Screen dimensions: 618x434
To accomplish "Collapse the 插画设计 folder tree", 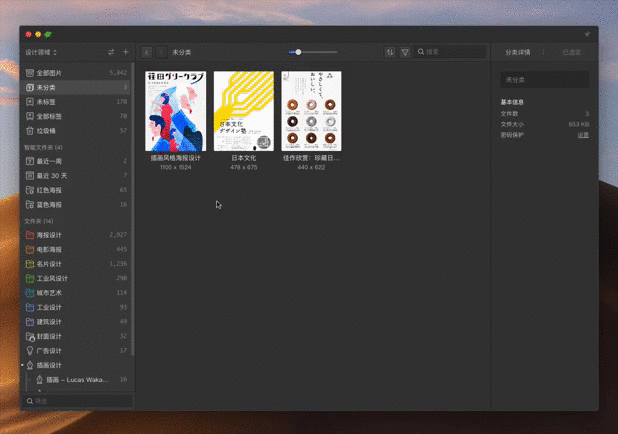I will (x=23, y=366).
